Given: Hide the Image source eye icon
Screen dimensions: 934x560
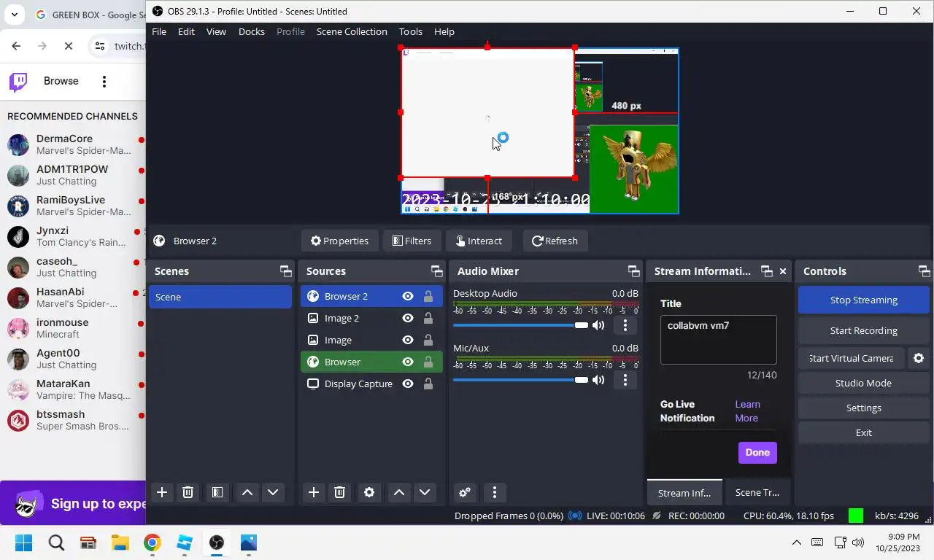Looking at the screenshot, I should coord(408,340).
